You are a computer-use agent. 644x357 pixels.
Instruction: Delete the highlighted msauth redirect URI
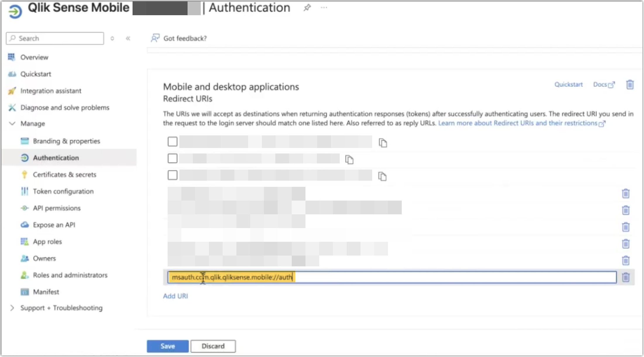pos(626,277)
